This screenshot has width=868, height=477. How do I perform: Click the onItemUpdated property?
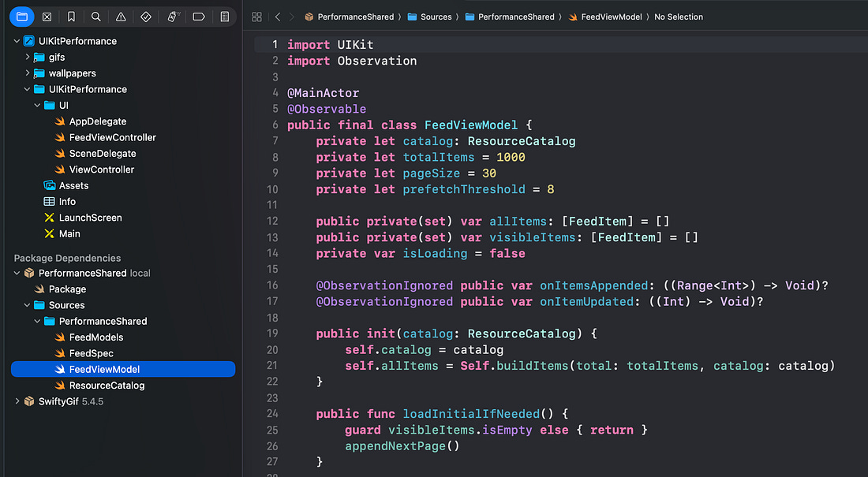coord(587,302)
